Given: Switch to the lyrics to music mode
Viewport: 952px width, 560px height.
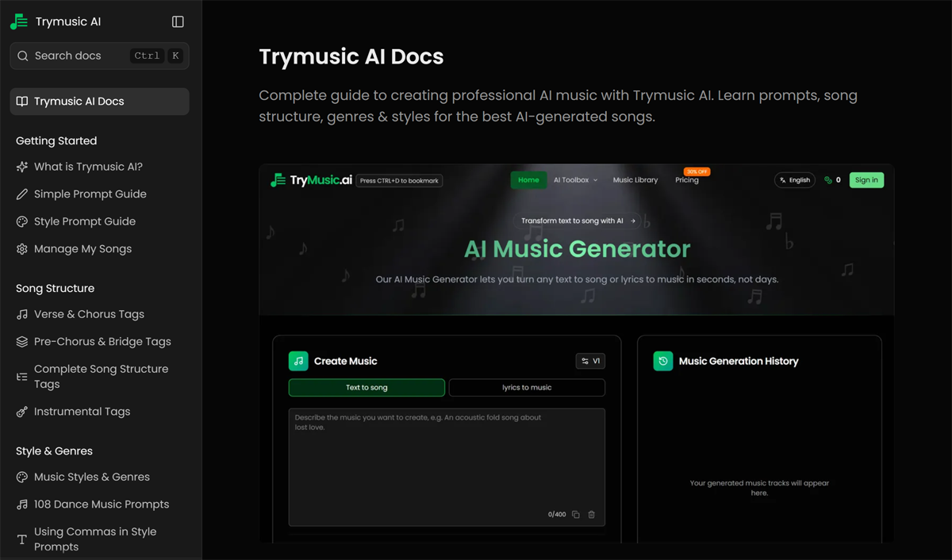Looking at the screenshot, I should 526,387.
